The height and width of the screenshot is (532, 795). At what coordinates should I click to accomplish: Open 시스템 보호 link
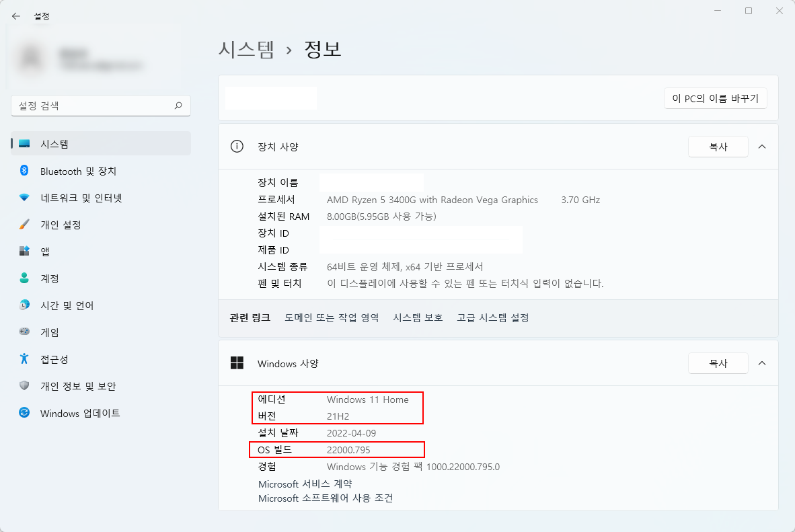pyautogui.click(x=418, y=317)
